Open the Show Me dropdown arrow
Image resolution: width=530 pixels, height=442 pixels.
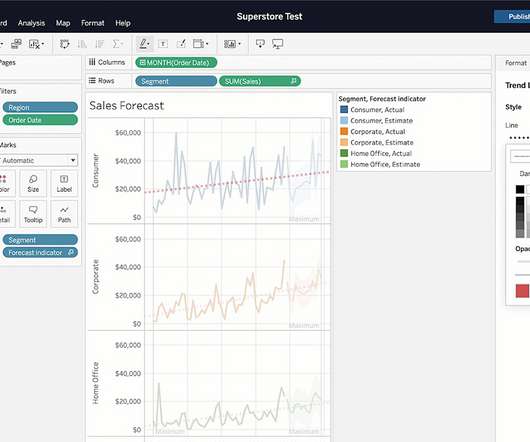[x=239, y=44]
